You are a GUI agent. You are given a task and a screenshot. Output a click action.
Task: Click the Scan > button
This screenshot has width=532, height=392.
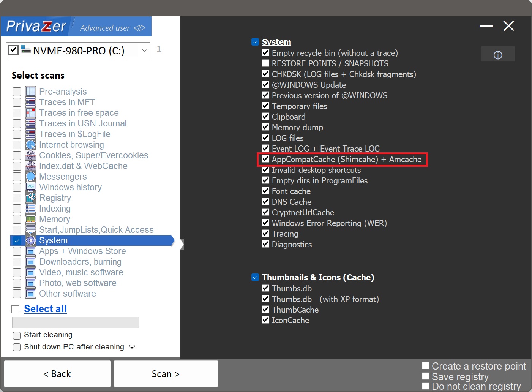(166, 374)
